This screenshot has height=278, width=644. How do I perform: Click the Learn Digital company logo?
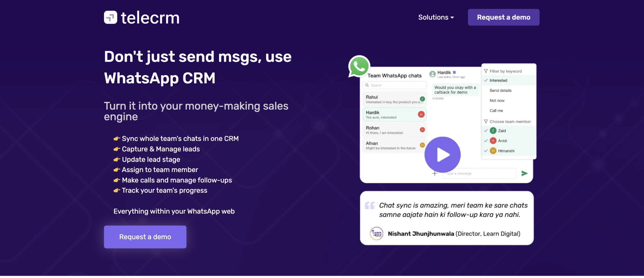tap(376, 233)
